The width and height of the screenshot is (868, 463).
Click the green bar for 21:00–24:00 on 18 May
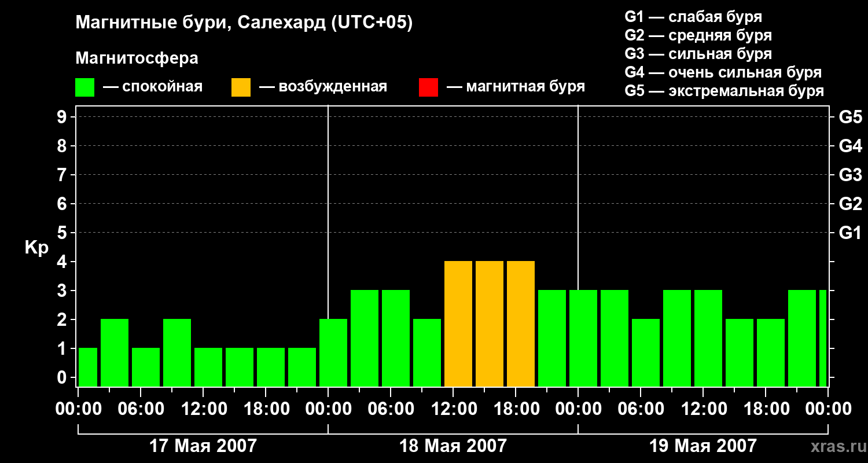(x=552, y=338)
